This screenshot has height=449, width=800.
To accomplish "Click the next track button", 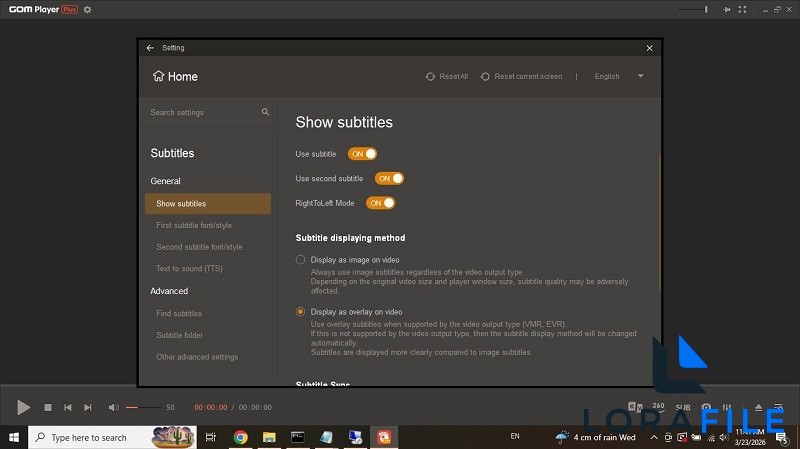I will click(88, 407).
